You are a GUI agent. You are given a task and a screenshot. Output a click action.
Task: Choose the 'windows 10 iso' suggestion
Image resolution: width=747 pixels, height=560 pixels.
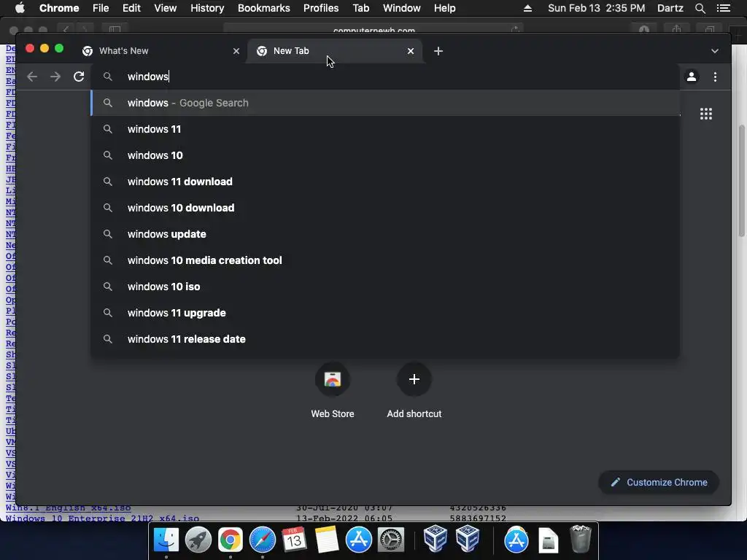coord(385,286)
